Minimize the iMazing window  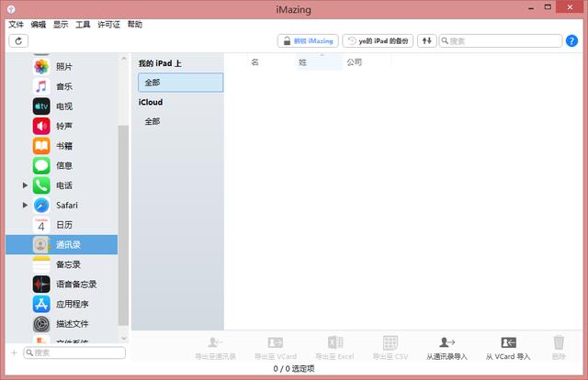tap(531, 7)
